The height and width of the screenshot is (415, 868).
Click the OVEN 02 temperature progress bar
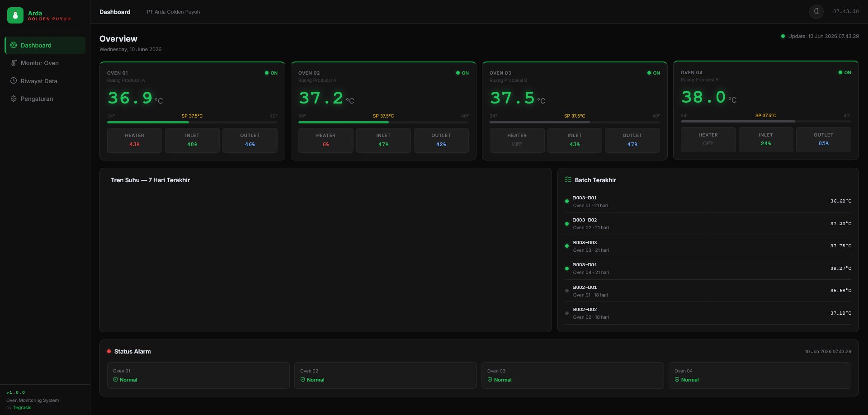[x=383, y=122]
